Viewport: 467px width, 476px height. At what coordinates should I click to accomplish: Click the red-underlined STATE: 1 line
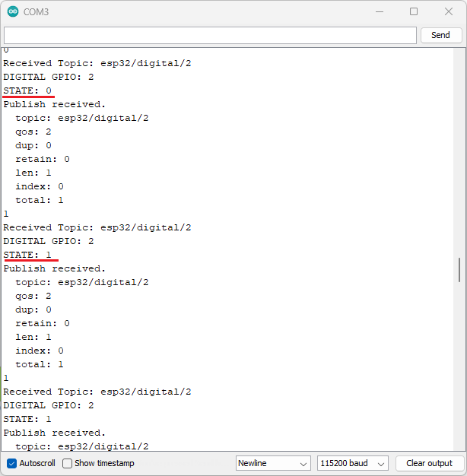tap(28, 255)
